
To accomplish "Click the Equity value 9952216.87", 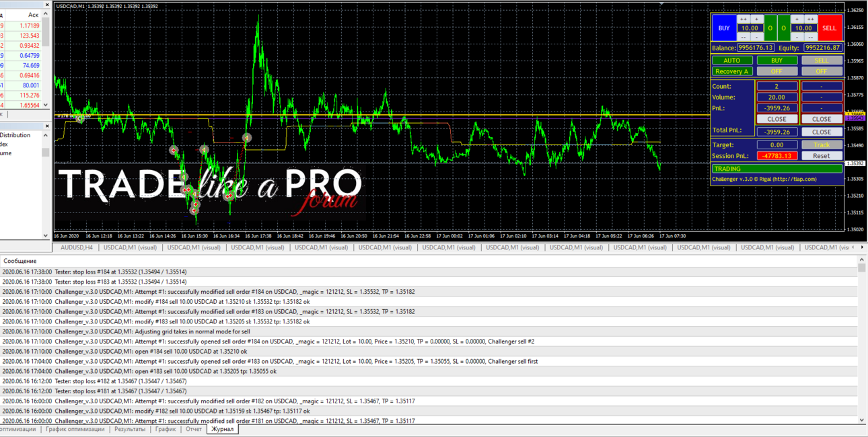I will click(x=823, y=48).
